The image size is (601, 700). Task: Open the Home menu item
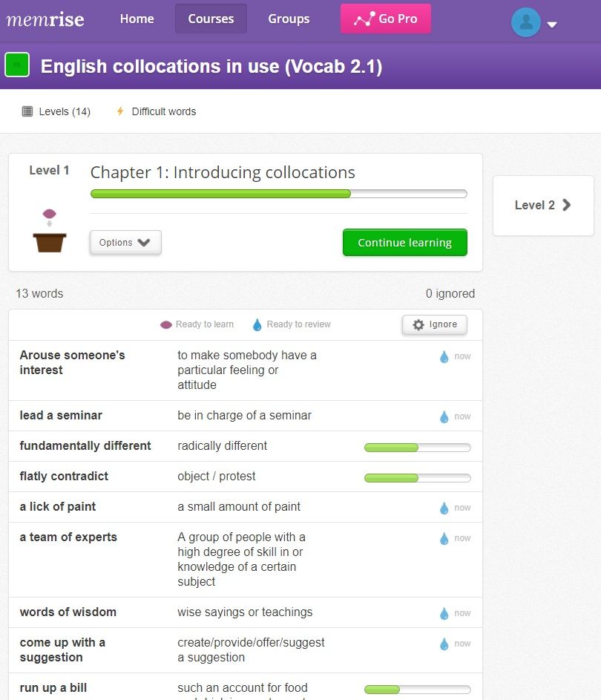coord(137,19)
